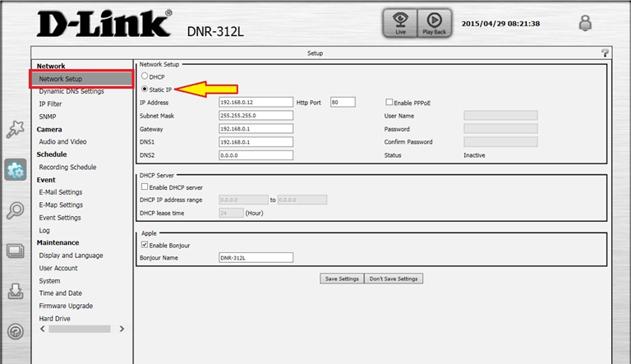
Task: Open the Live view
Action: 399,24
